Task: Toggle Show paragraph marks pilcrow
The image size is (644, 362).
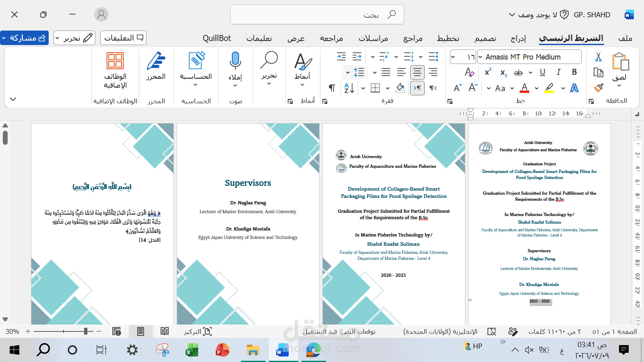Action: tap(332, 88)
